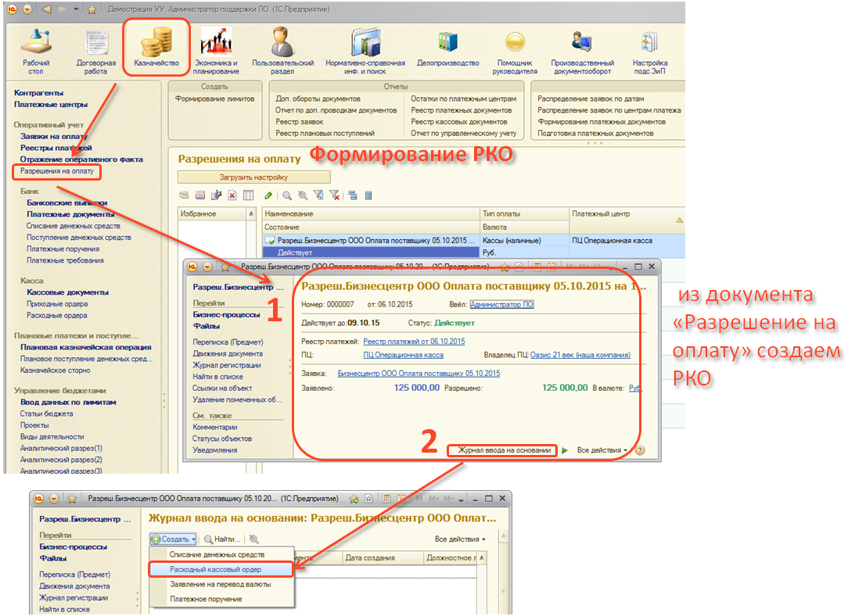Open the Делопроизводство section icon
Image resolution: width=848 pixels, height=616 pixels.
447,48
